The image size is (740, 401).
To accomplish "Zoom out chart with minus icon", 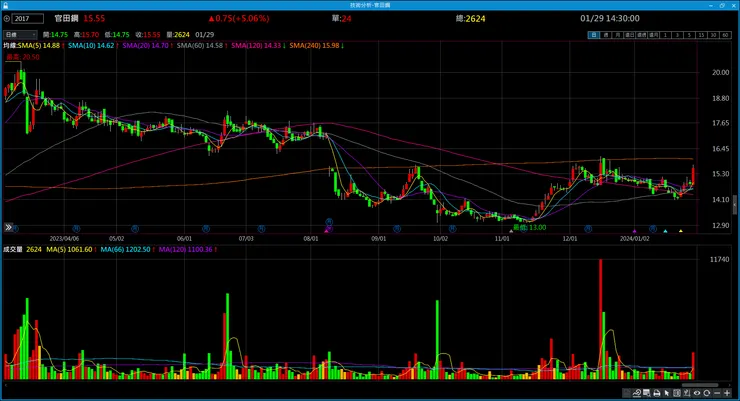I will (x=717, y=393).
